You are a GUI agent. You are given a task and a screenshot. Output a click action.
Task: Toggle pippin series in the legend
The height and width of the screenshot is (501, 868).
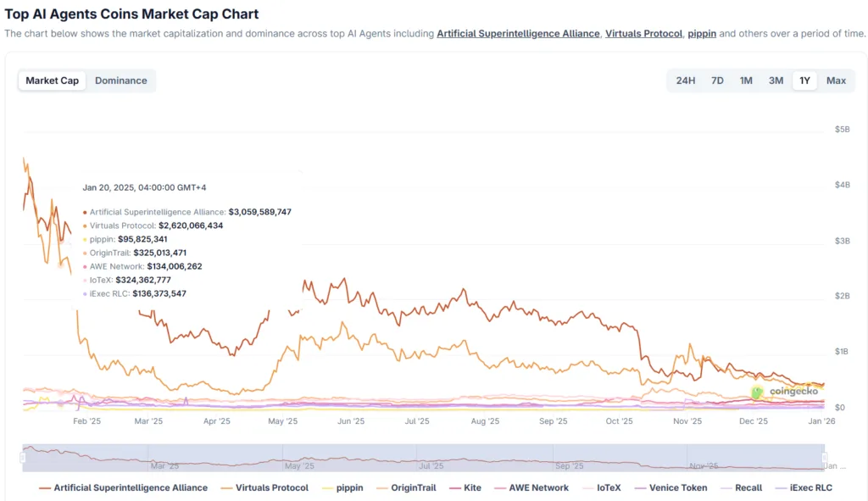[x=342, y=487]
